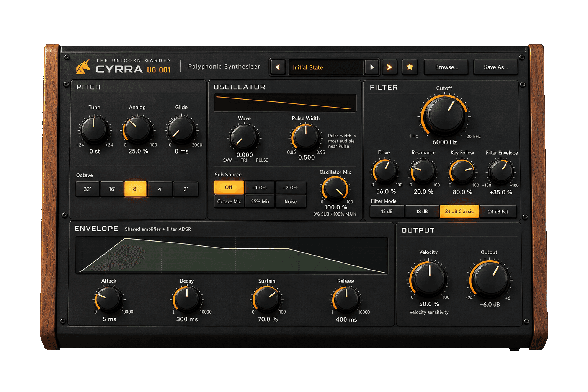Switch filter mode to 24 dB Fat
This screenshot has width=588, height=392.
[x=498, y=212]
